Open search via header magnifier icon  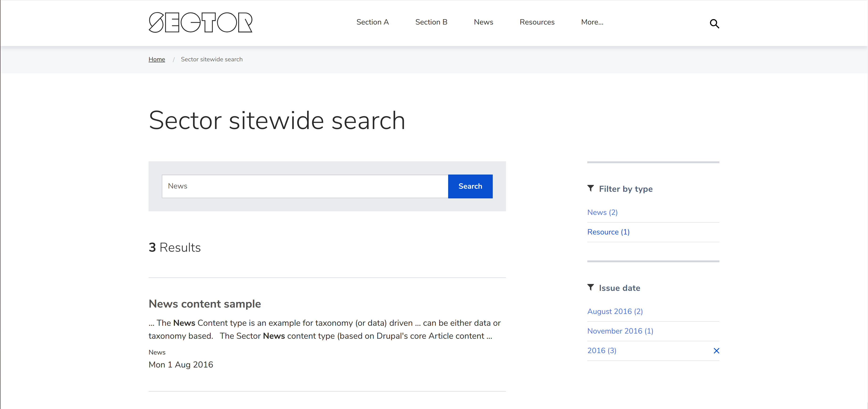pos(714,24)
